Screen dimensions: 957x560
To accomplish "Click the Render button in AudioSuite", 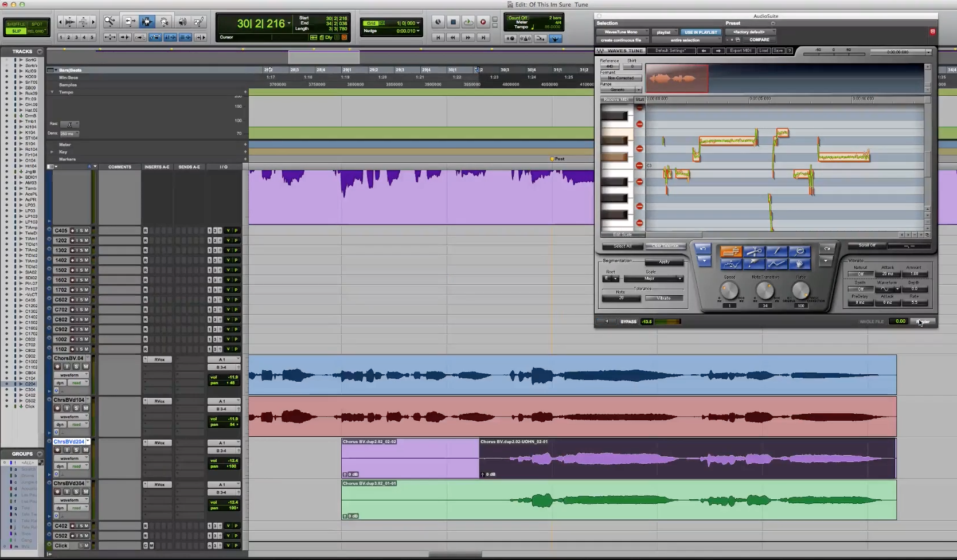I will click(922, 322).
